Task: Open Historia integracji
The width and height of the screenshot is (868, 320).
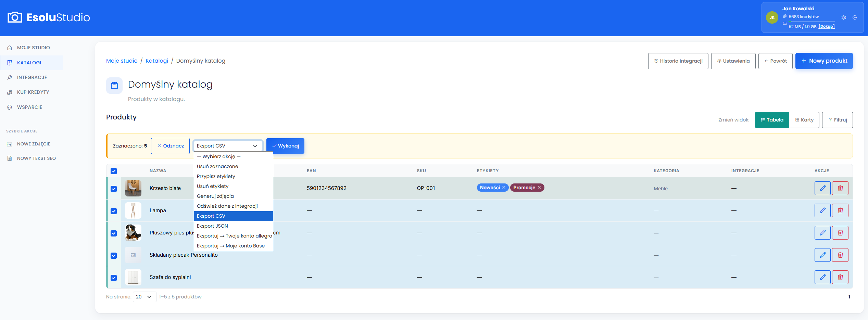Action: click(678, 61)
